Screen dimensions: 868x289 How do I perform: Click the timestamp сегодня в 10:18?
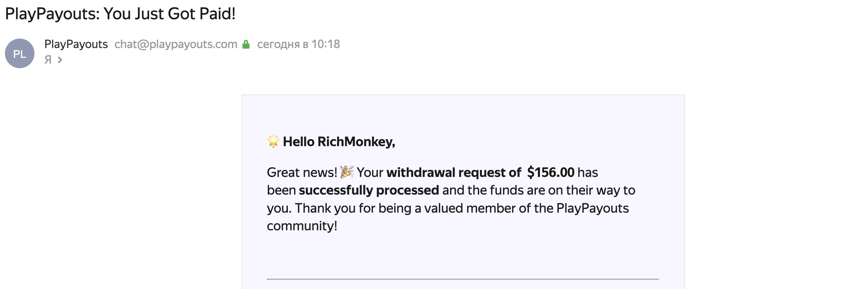coord(299,44)
